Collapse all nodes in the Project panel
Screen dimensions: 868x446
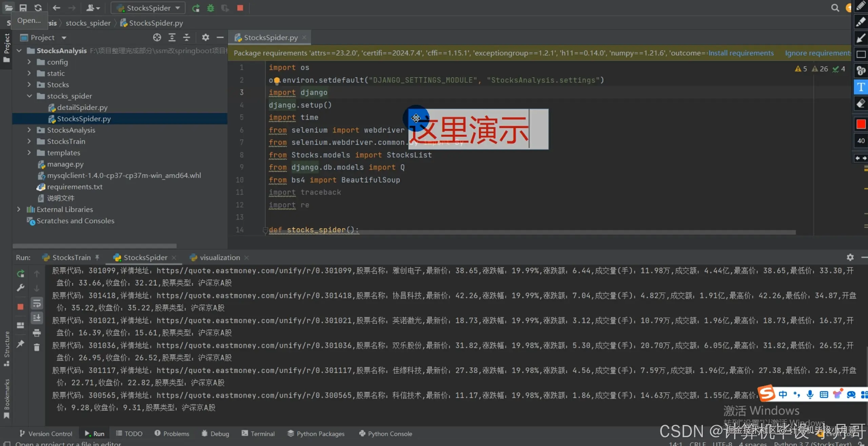[186, 37]
